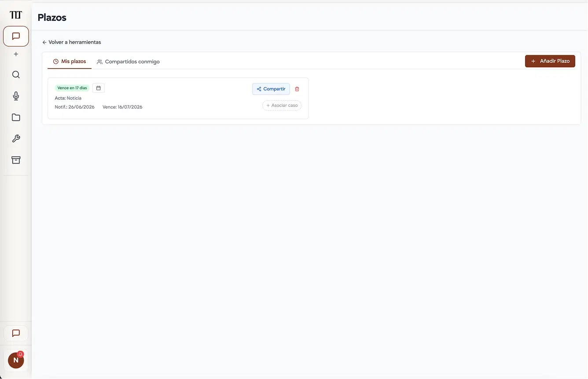The height and width of the screenshot is (379, 588).
Task: Switch to the Compartidos conmigo tab
Action: point(128,62)
